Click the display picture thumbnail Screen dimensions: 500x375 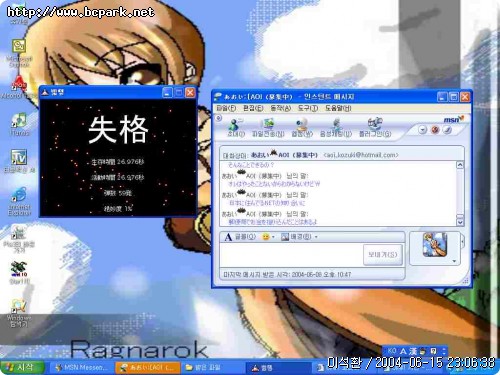tap(435, 245)
